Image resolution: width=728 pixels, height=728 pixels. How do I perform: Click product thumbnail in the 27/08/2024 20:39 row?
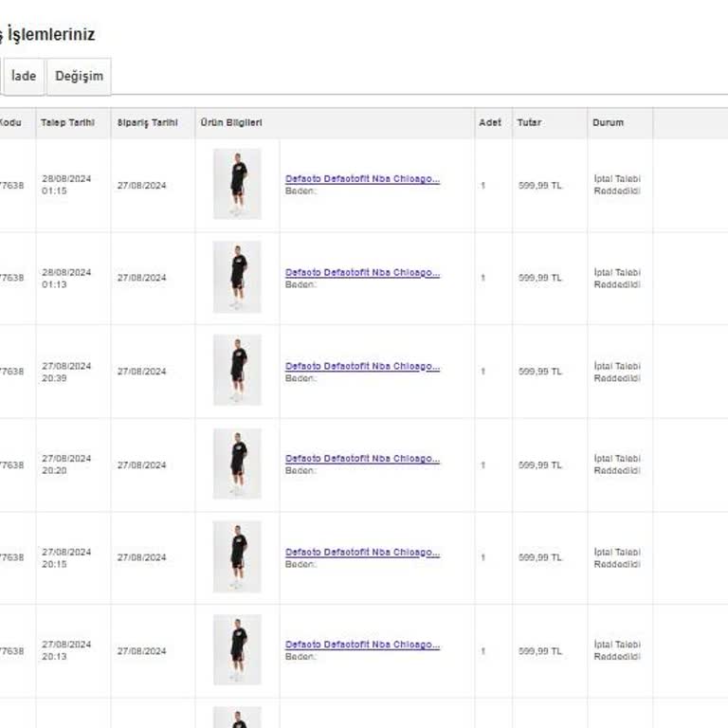coord(237,370)
